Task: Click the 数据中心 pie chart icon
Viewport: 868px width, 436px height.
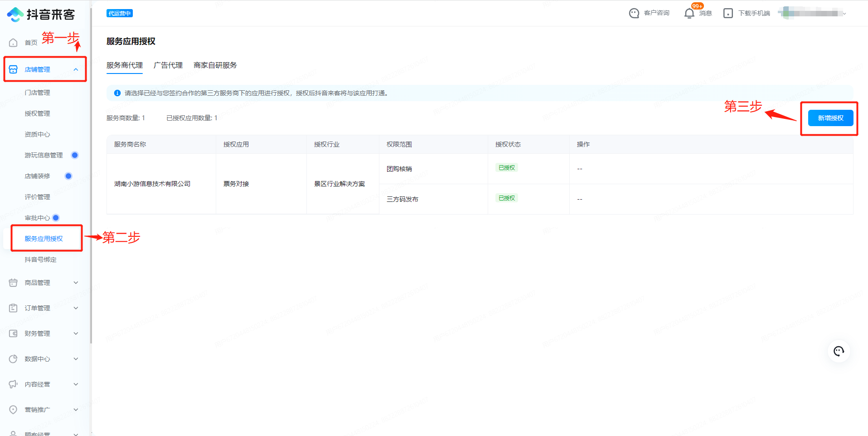Action: pos(13,359)
